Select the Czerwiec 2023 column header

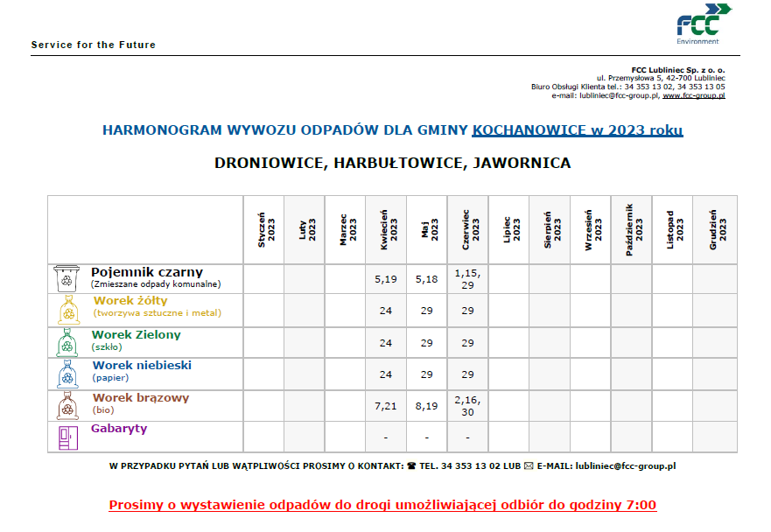(x=468, y=229)
